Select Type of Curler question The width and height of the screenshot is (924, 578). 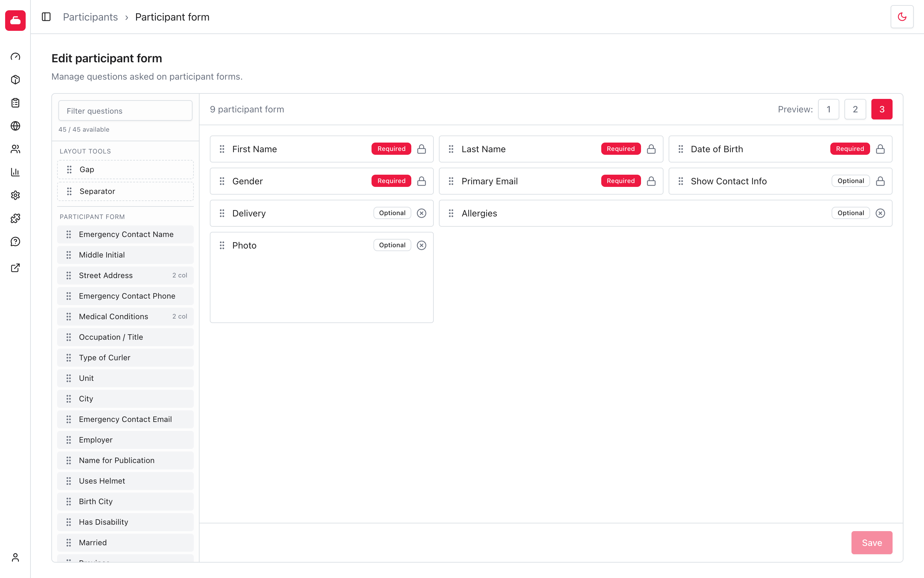(125, 358)
